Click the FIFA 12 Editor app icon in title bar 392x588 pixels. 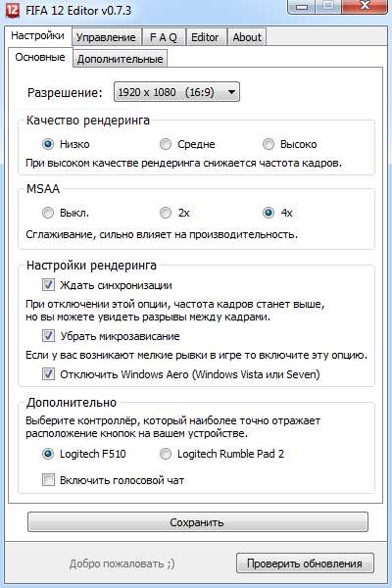point(12,10)
